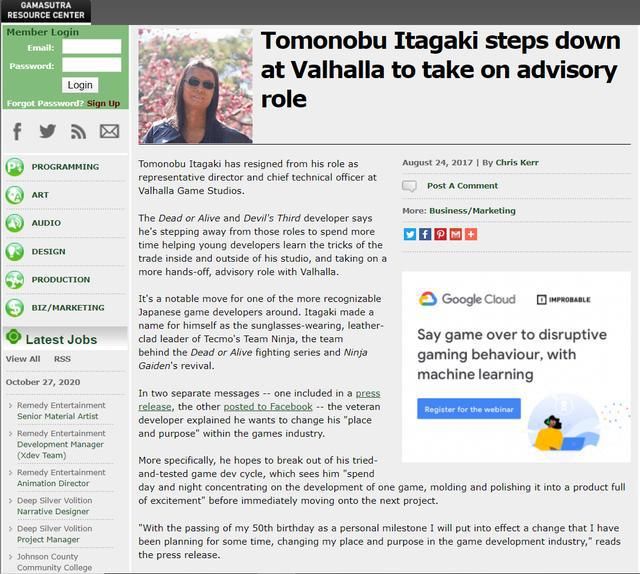Open the DESIGN section
640x574 pixels.
[x=49, y=251]
